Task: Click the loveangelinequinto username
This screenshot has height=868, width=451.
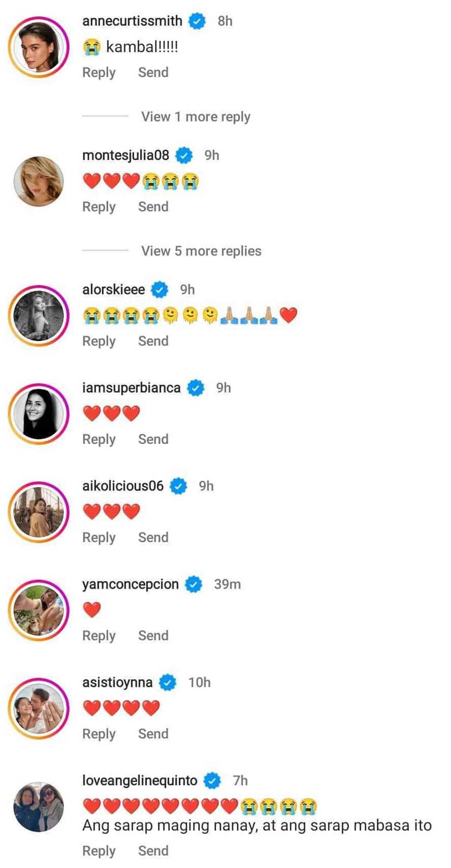Action: 140,781
